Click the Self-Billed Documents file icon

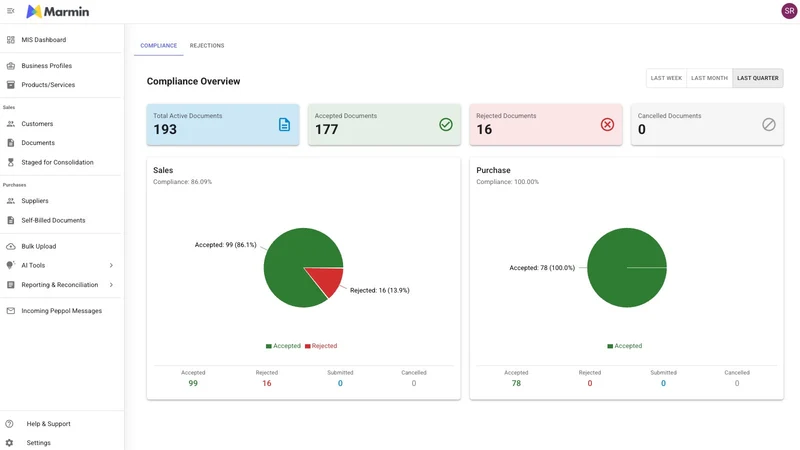11,220
